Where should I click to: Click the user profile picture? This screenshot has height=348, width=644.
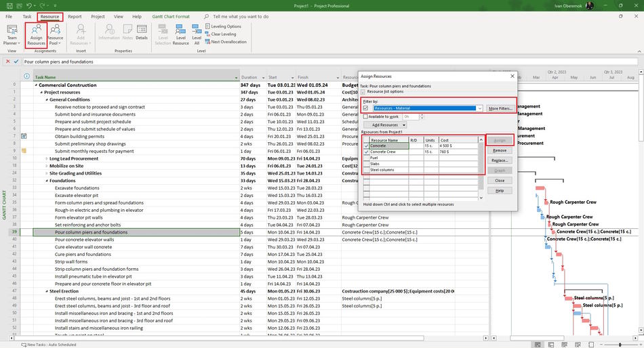point(589,5)
